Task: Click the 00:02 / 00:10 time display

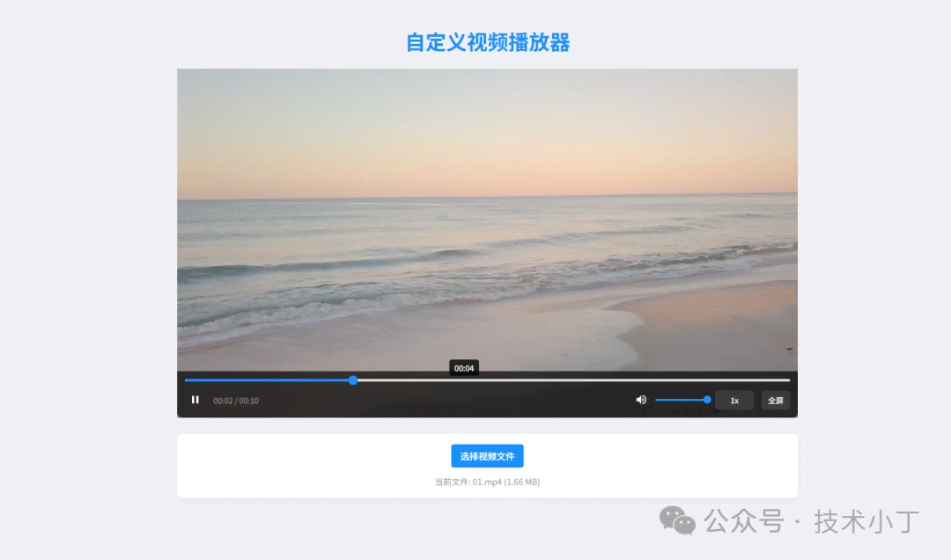Action: pos(236,401)
